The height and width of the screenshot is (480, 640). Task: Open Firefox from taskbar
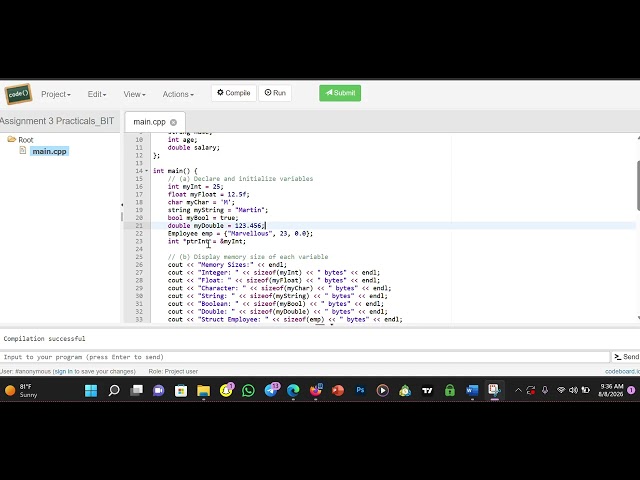tap(316, 391)
